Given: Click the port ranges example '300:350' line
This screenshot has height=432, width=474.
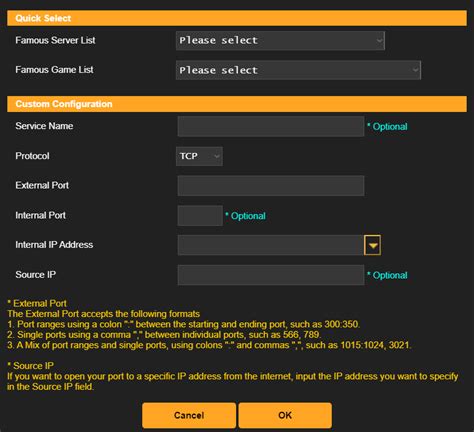Looking at the screenshot, I should point(183,324).
